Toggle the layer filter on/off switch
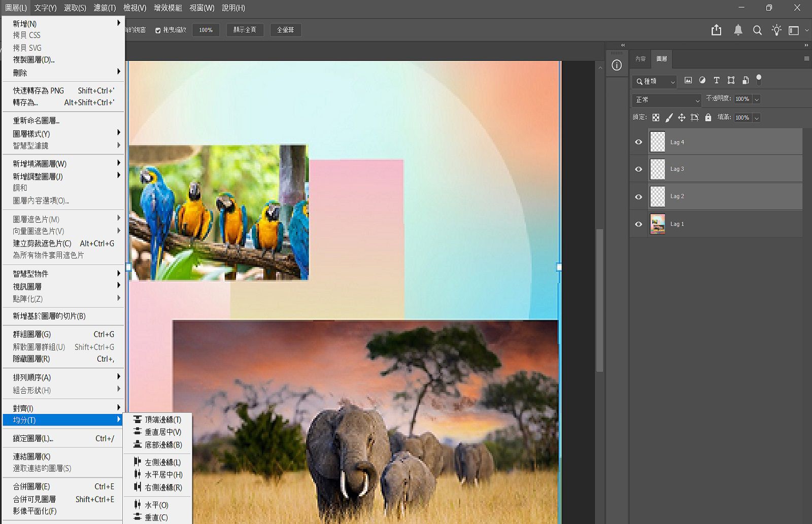The width and height of the screenshot is (812, 524). [759, 80]
